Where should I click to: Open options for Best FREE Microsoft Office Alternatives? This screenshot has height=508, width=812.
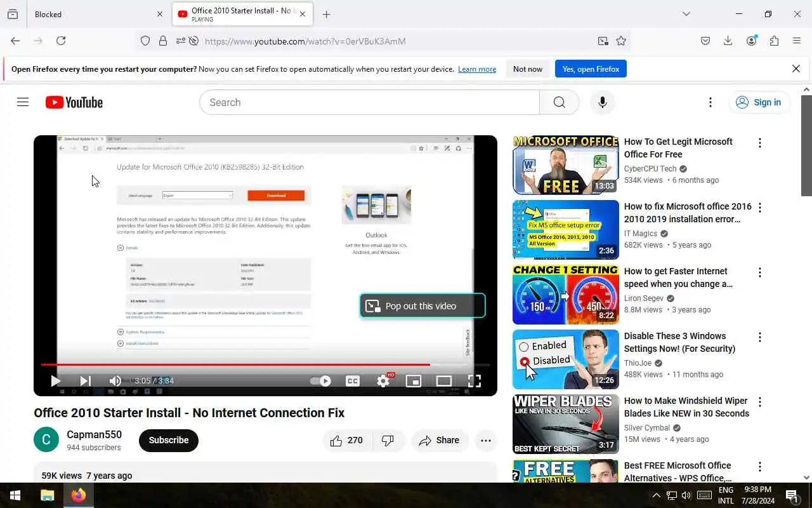click(759, 467)
